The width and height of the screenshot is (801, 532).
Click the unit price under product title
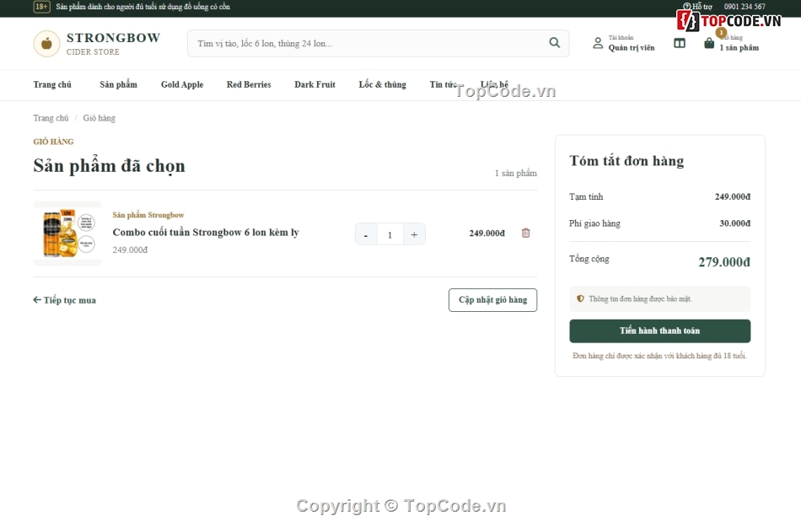130,250
